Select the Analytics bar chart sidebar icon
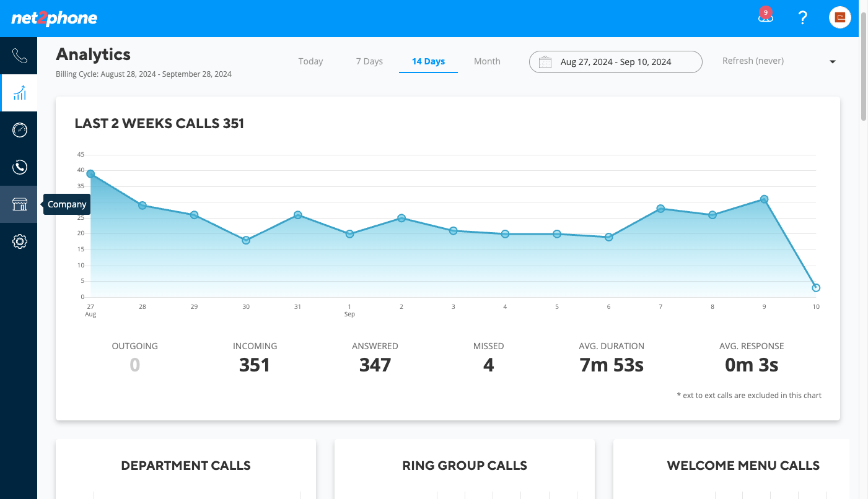Screen dimensions: 868x499 click(19, 93)
